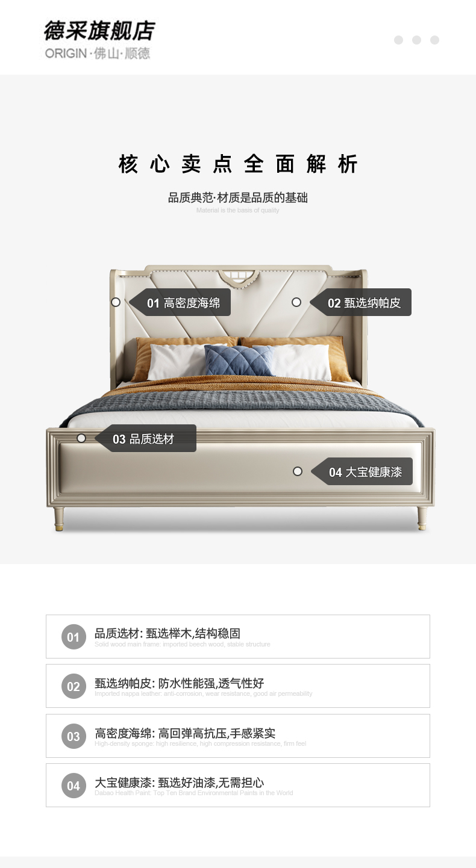Select the 04 大宝健康漆 callout label
This screenshot has height=868, width=476.
click(x=362, y=472)
